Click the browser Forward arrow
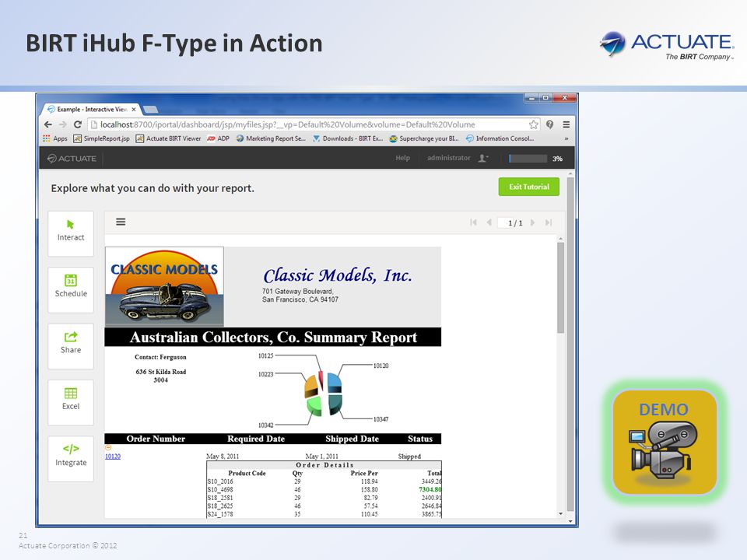The image size is (747, 560). click(63, 124)
